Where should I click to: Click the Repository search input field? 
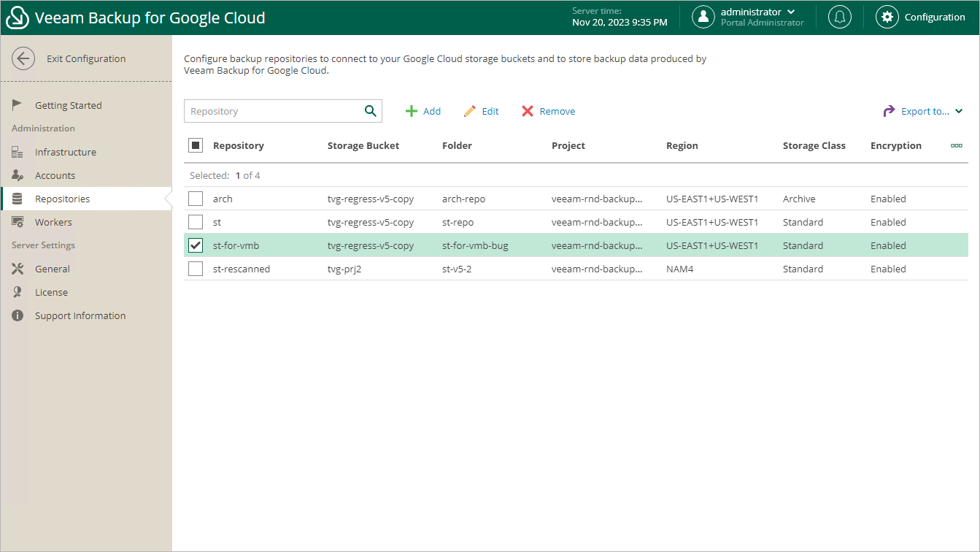point(273,112)
